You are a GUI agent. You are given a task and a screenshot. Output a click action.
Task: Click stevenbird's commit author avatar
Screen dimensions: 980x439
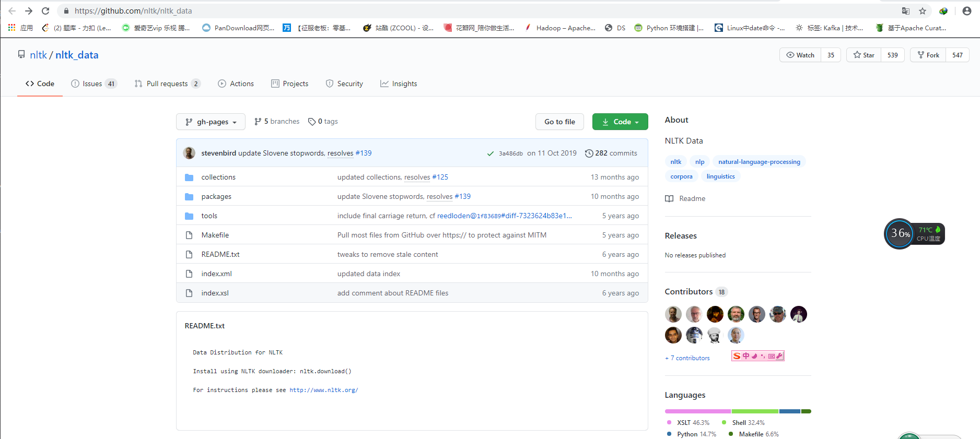click(189, 153)
